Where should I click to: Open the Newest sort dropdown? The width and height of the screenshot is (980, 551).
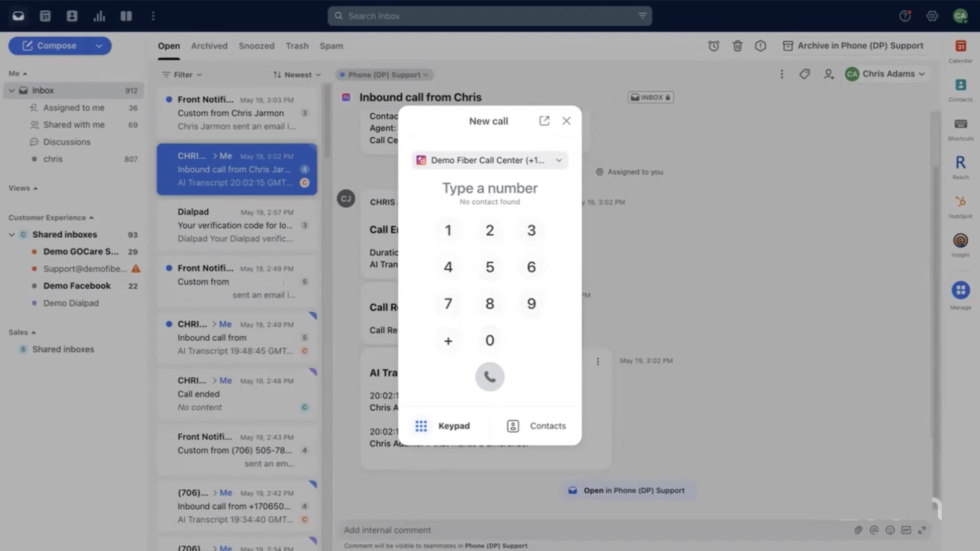pyautogui.click(x=297, y=75)
